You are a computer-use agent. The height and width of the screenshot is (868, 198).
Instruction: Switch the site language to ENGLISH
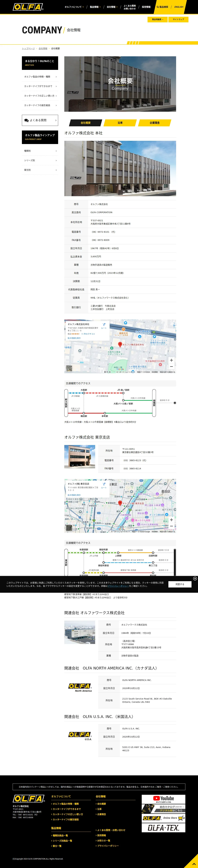(179, 7)
